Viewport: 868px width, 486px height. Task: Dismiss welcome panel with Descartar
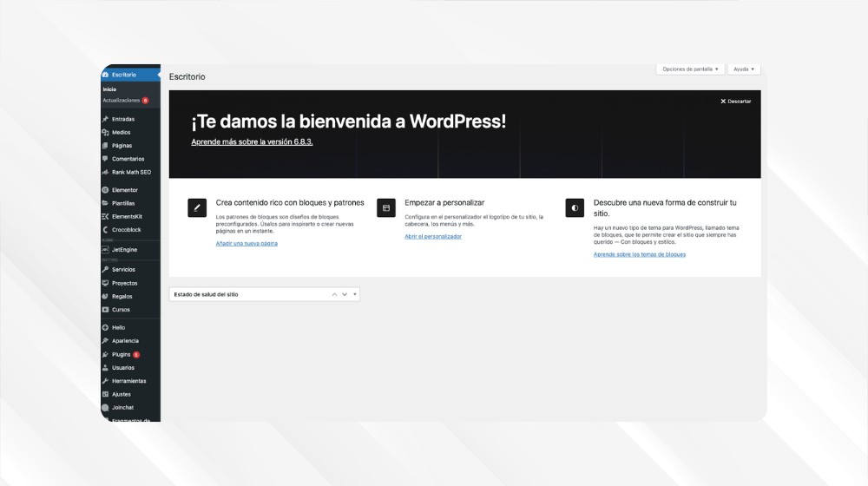736,102
